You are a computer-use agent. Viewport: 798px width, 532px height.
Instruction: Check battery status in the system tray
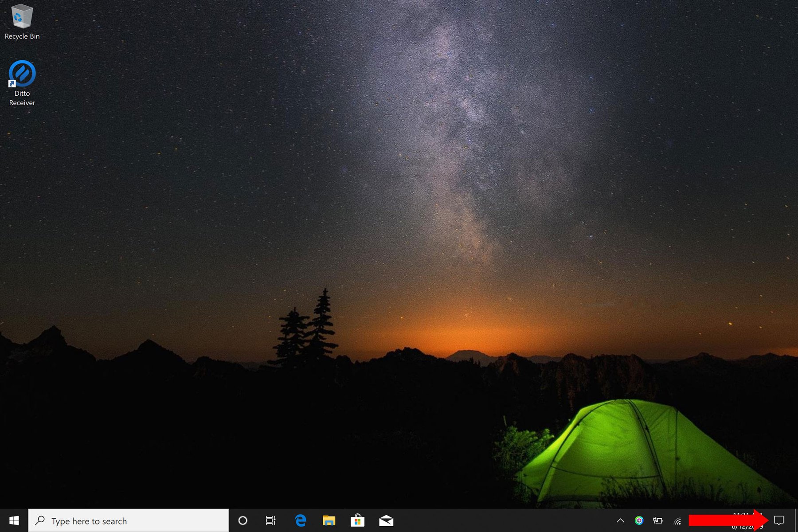[658, 520]
